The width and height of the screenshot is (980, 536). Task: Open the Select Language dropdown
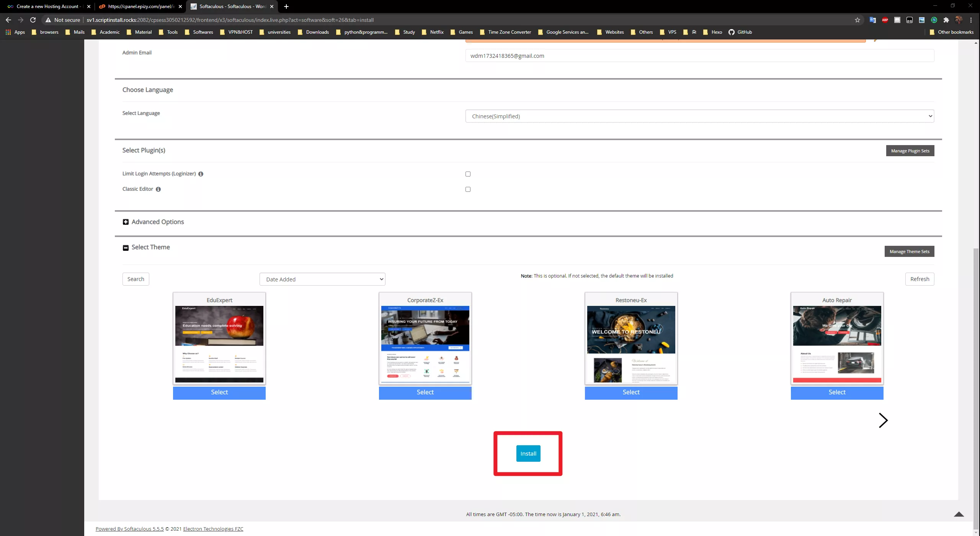pyautogui.click(x=699, y=116)
